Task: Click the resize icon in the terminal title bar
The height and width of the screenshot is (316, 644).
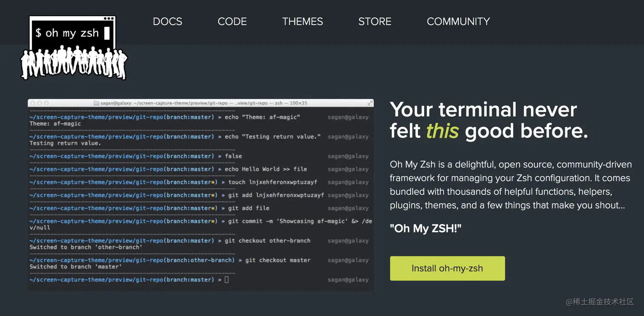Action: (370, 103)
